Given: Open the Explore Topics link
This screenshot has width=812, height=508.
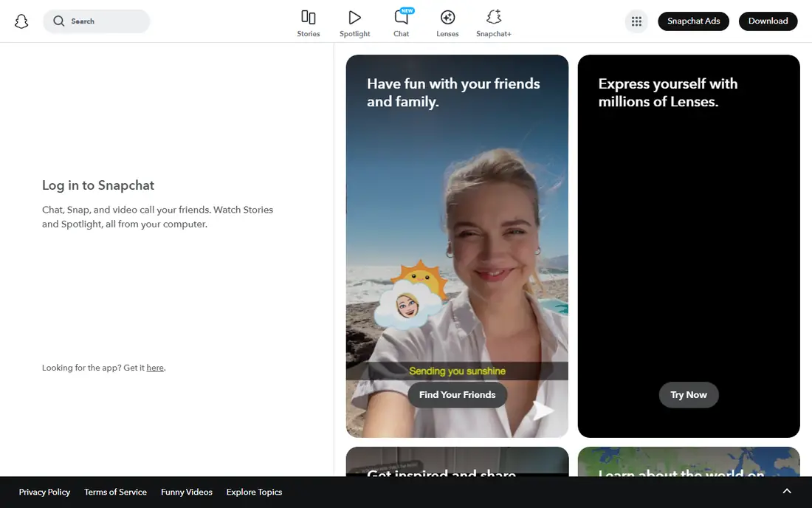Looking at the screenshot, I should (254, 492).
